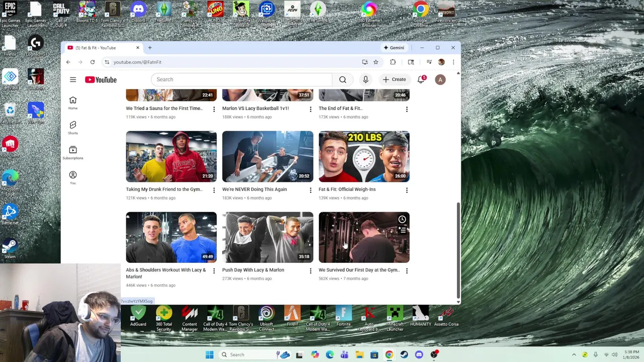The width and height of the screenshot is (644, 362).
Task: Open Logitech G HUB desktop shortcut
Action: [x=35, y=49]
